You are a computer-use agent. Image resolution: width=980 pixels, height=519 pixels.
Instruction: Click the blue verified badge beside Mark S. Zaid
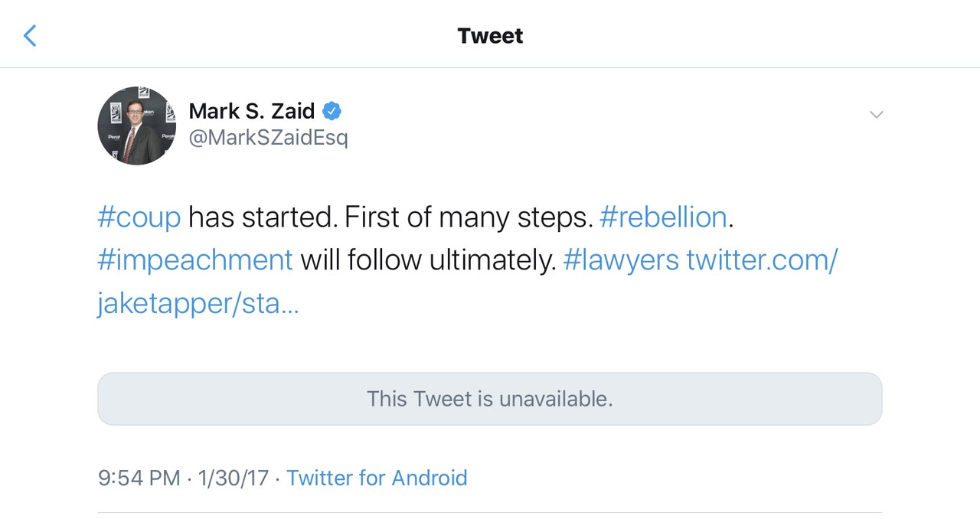pyautogui.click(x=331, y=111)
